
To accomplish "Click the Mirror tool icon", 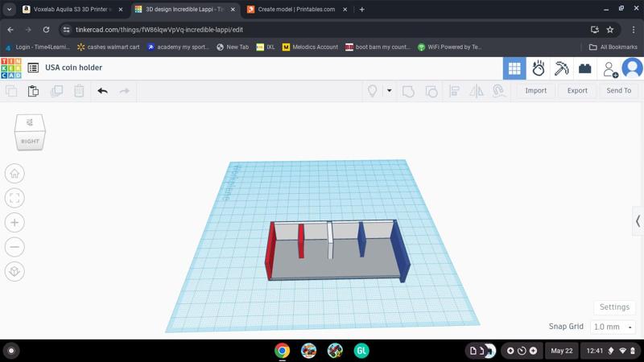I will click(477, 91).
